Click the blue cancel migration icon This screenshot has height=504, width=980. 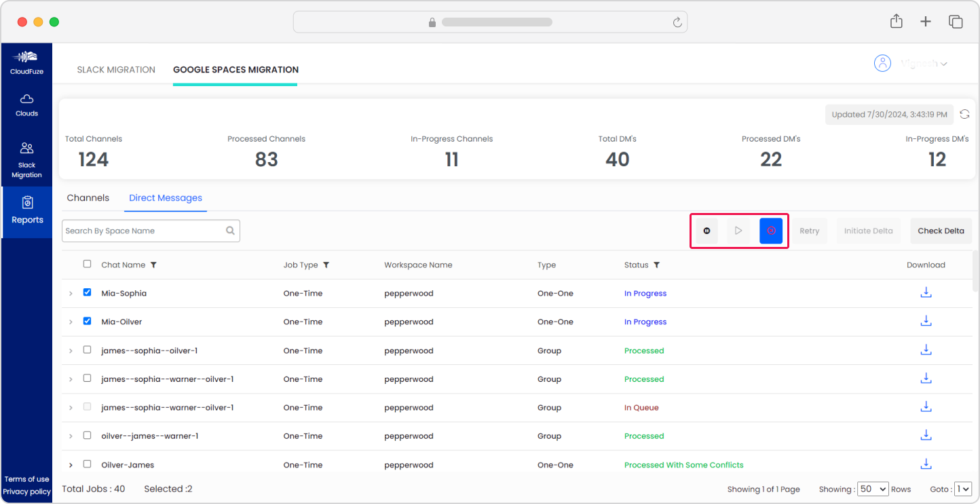coord(771,231)
